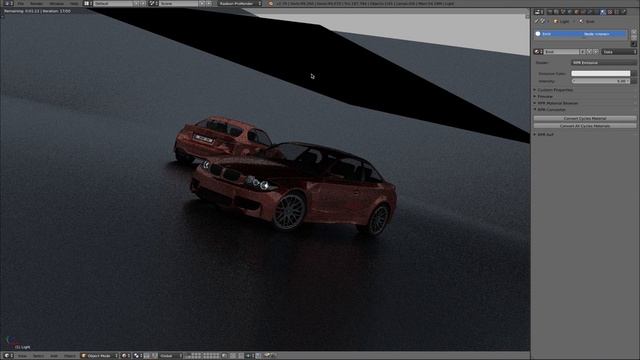Click the Default screen layout name field
The width and height of the screenshot is (640, 360).
tap(113, 3)
